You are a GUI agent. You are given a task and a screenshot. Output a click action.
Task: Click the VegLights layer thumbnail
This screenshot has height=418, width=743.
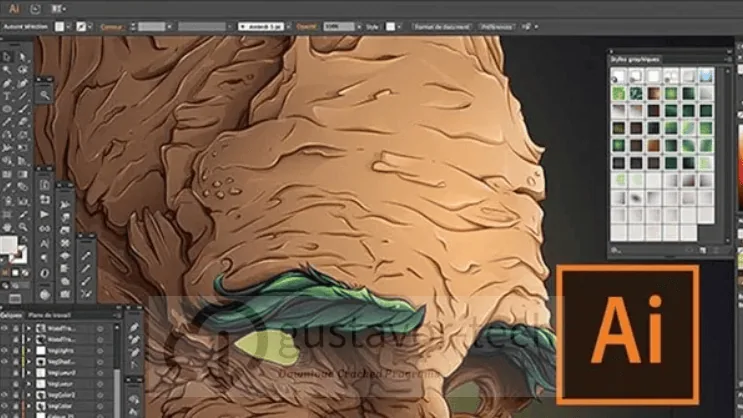41,351
